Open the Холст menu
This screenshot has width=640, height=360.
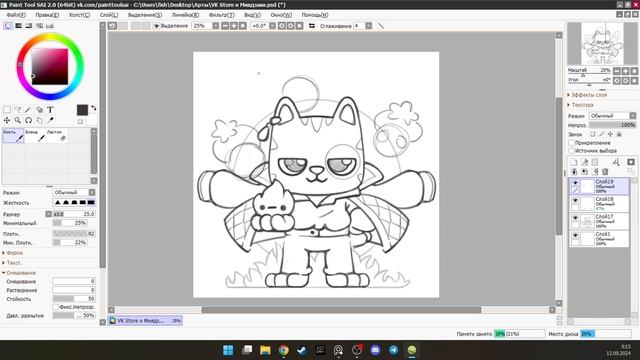click(79, 15)
